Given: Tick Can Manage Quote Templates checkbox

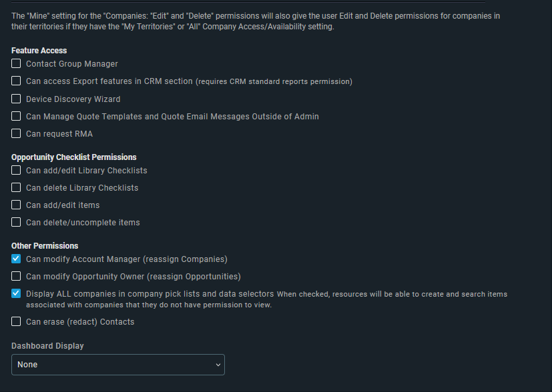Looking at the screenshot, I should coord(16,116).
